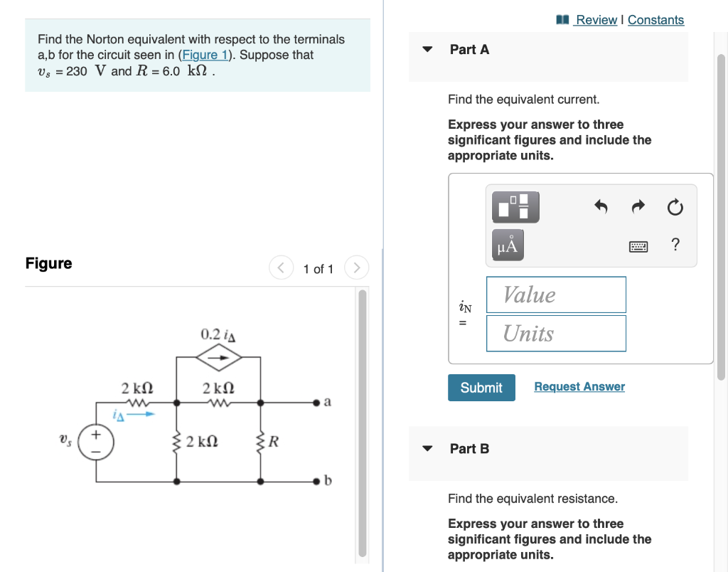Viewport: 728px width, 572px height.
Task: Collapse the Part B section
Action: (x=427, y=448)
